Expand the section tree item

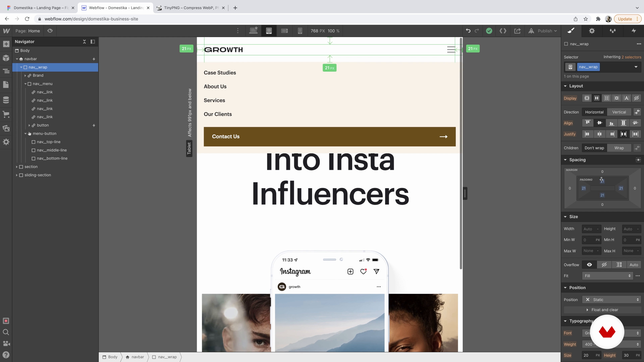click(17, 167)
